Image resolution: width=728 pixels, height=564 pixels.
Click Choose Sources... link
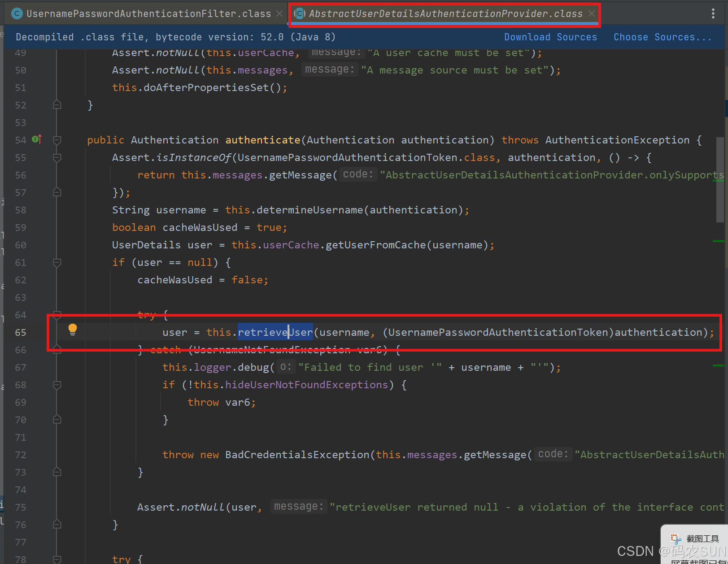[662, 37]
